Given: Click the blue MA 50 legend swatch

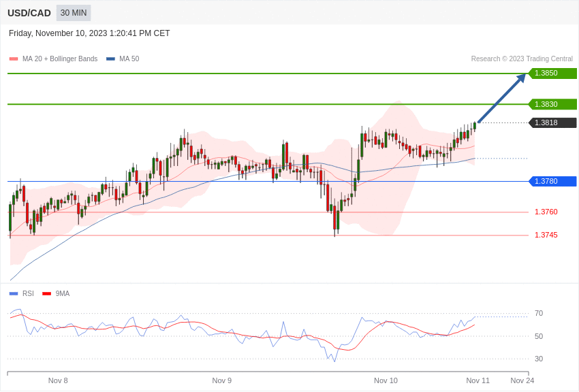Looking at the screenshot, I should 110,59.
